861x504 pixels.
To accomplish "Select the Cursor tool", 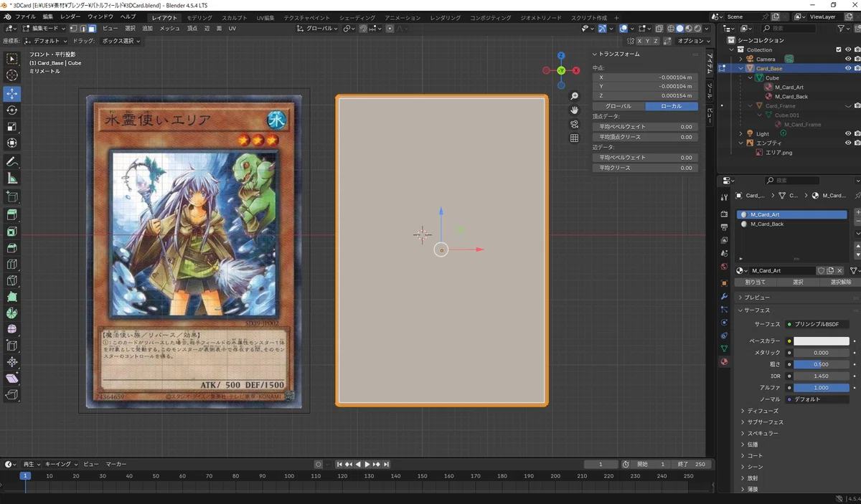I will [11, 75].
